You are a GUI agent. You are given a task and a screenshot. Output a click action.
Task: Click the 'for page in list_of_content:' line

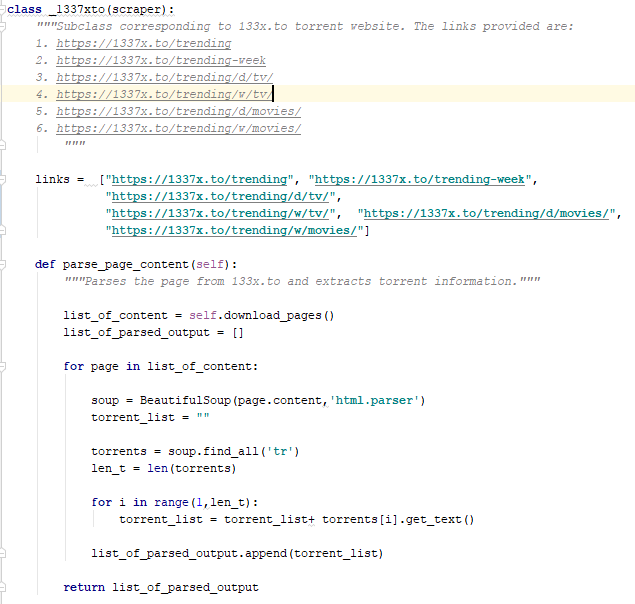pos(160,367)
